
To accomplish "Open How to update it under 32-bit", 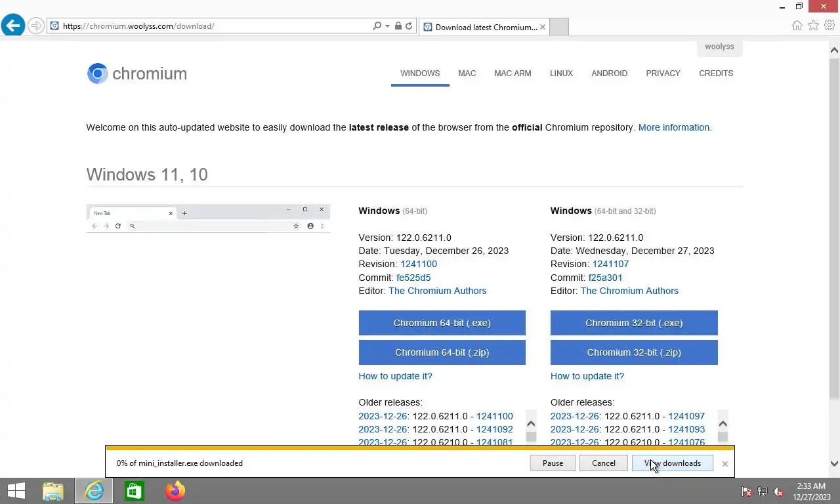I will pos(587,376).
